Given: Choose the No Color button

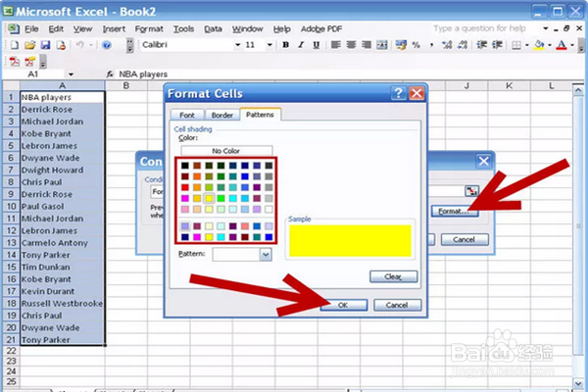Looking at the screenshot, I should coord(226,151).
